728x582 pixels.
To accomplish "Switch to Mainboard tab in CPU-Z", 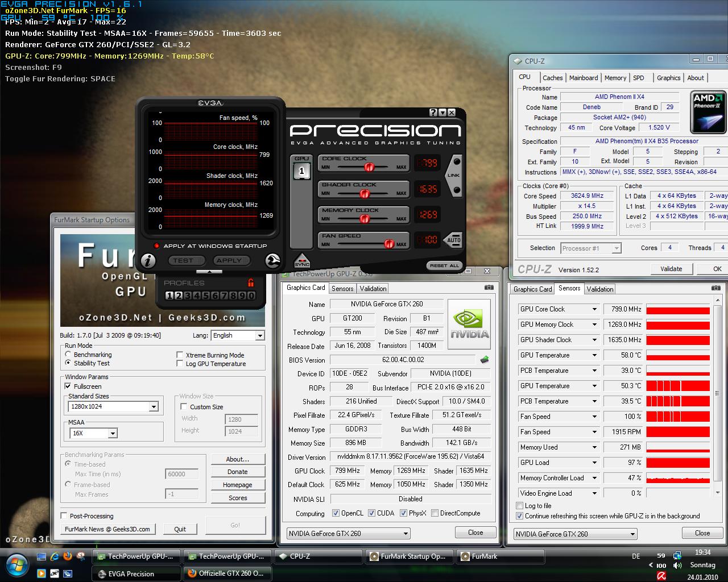I will (x=584, y=78).
